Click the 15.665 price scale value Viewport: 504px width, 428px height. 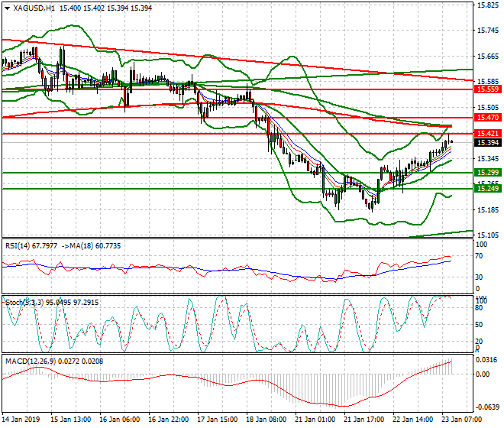pyautogui.click(x=488, y=57)
